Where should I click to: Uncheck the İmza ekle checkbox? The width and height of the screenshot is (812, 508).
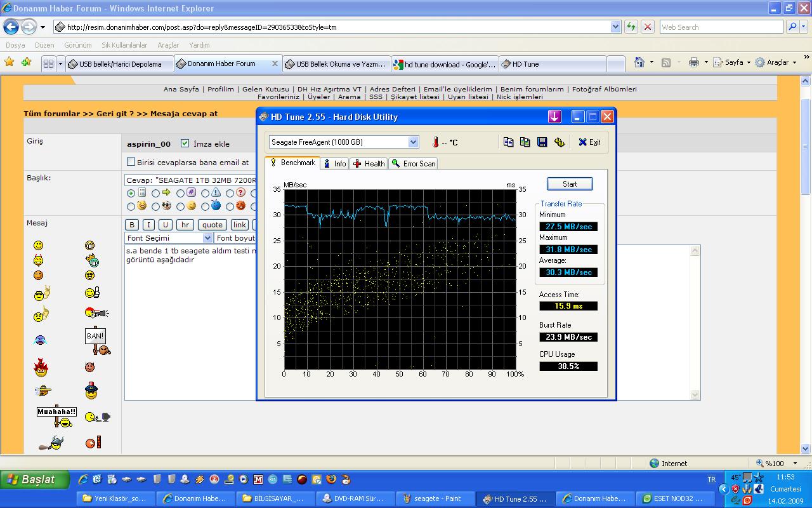pos(185,144)
